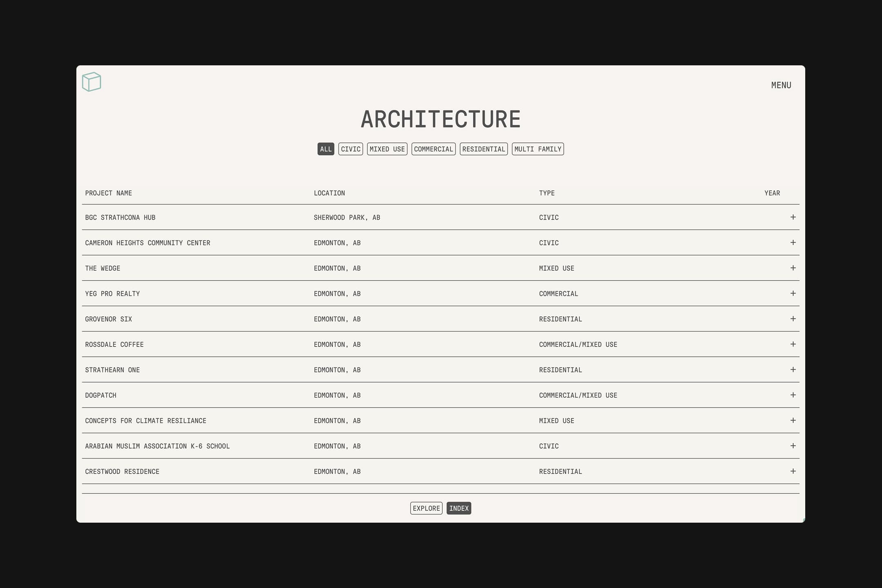Filter by Commercial projects
882x588 pixels.
pyautogui.click(x=433, y=149)
